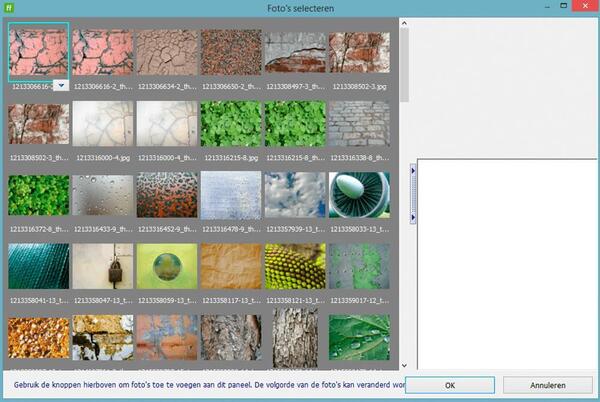Click OK to confirm photo selection

[449, 385]
